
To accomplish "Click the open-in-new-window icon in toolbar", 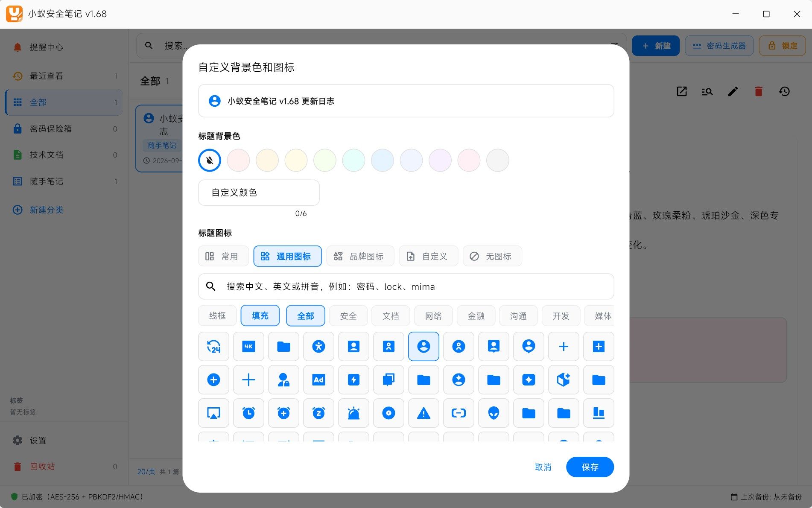I will pos(682,91).
